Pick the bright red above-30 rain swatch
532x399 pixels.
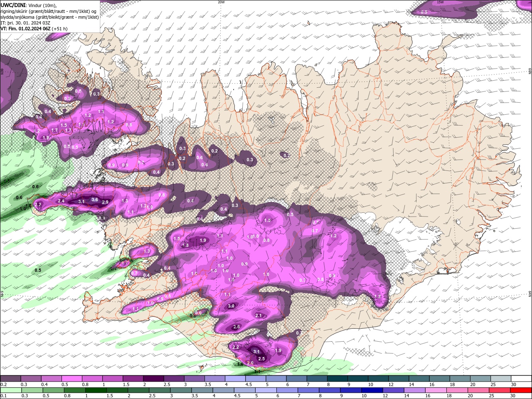click(521, 390)
